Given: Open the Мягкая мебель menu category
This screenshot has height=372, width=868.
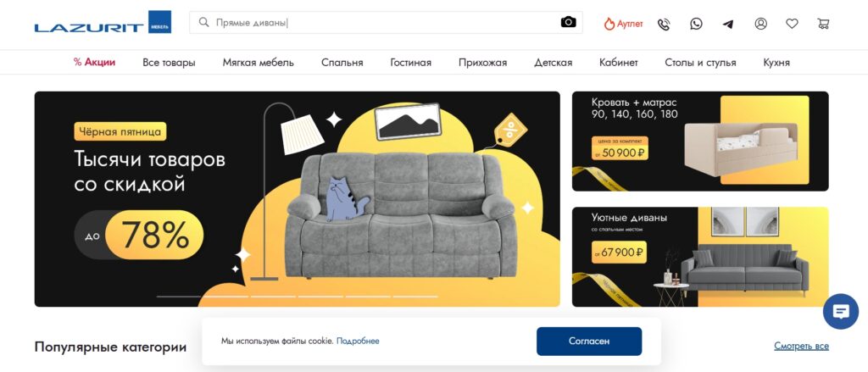Looking at the screenshot, I should click(x=258, y=63).
